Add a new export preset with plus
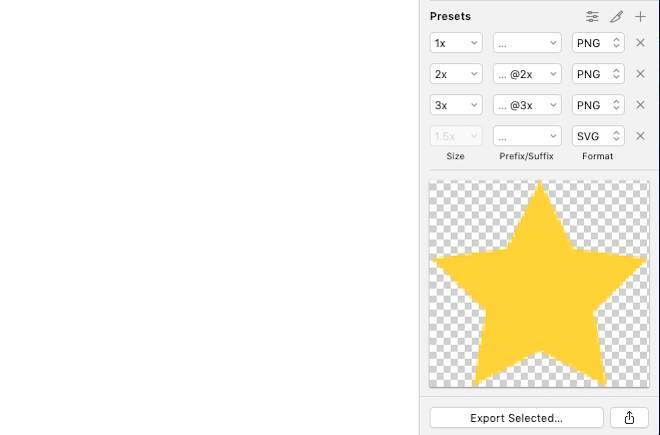This screenshot has width=660, height=435. point(641,16)
